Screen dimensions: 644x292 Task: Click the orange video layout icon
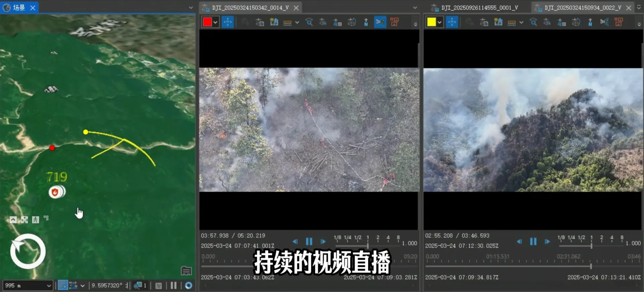click(395, 22)
